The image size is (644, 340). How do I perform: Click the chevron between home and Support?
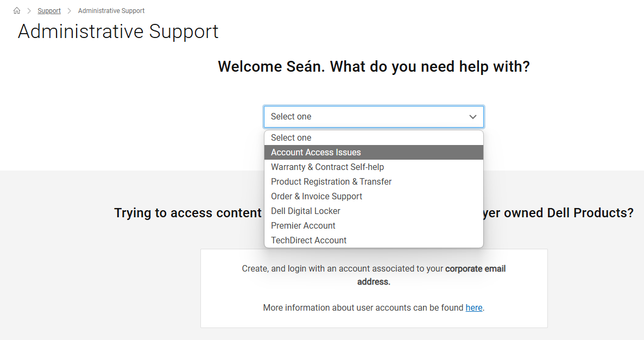[x=28, y=10]
